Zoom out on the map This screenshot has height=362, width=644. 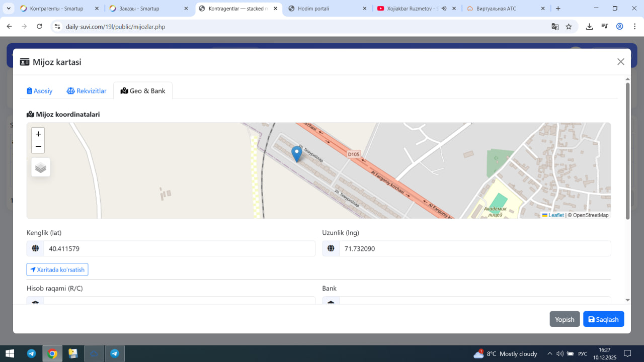pyautogui.click(x=38, y=147)
